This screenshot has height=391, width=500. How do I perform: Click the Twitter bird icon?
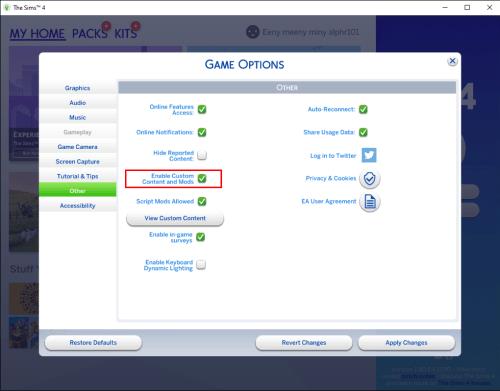click(369, 155)
